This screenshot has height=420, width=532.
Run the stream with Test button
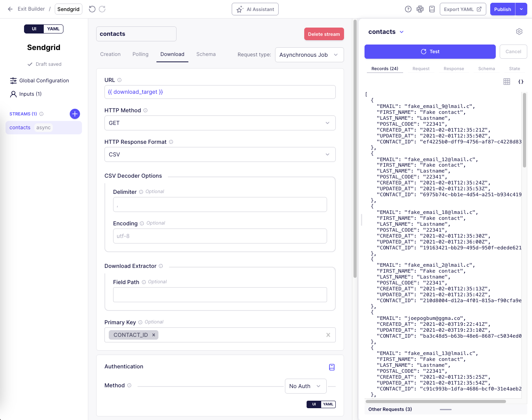(430, 52)
